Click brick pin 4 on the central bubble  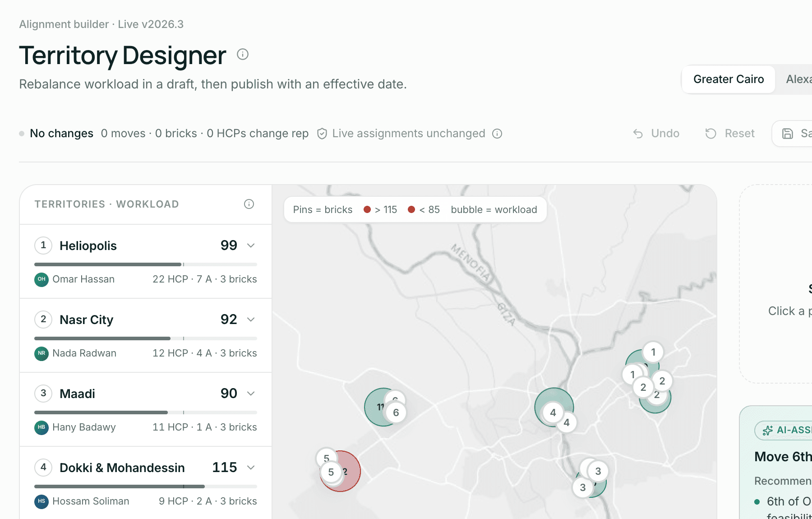(x=553, y=412)
